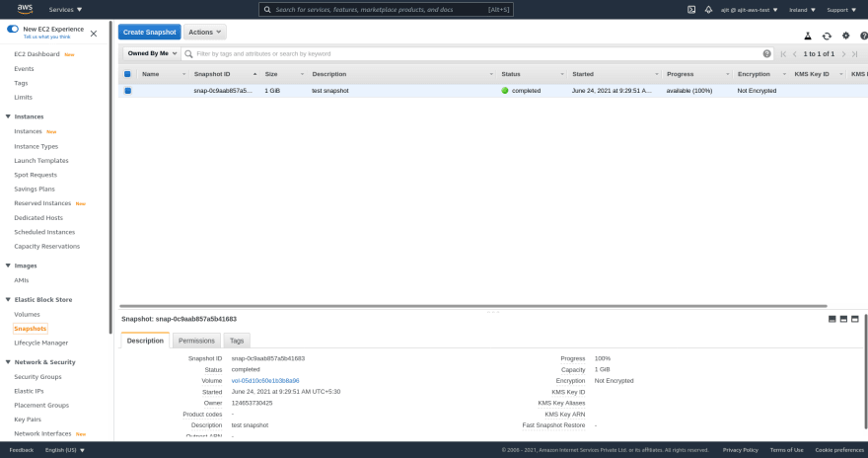Viewport: 868px width, 458px height.
Task: Open the Actions dropdown button
Action: (205, 33)
